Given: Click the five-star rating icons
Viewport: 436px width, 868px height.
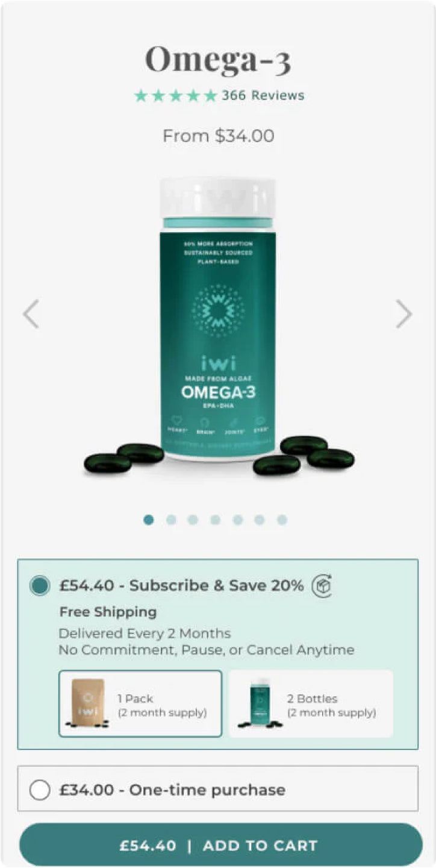Looking at the screenshot, I should pyautogui.click(x=175, y=95).
